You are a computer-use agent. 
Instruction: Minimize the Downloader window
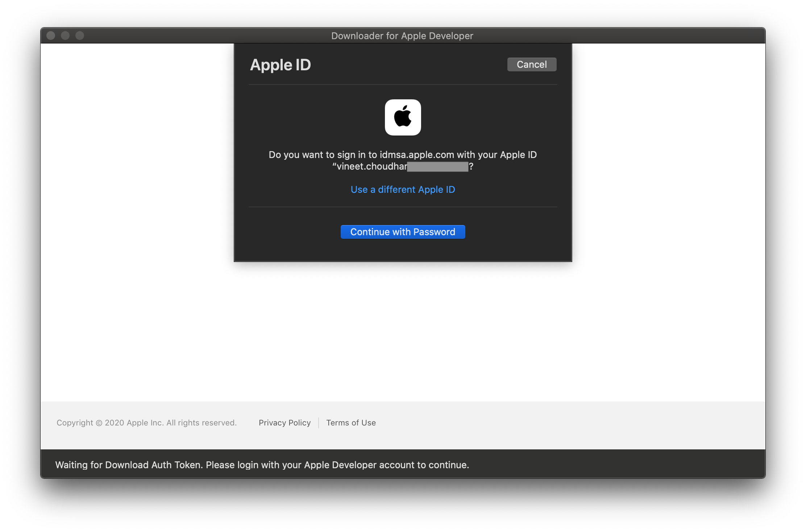(65, 36)
